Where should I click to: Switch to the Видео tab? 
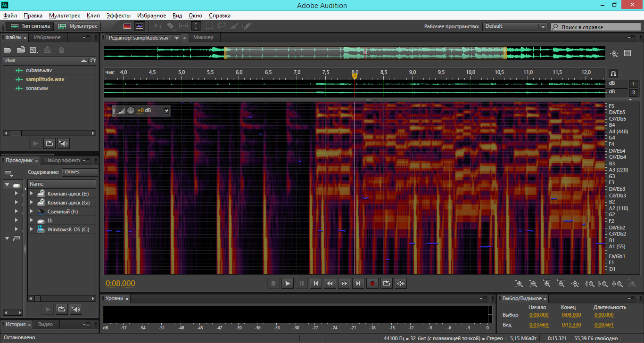pyautogui.click(x=46, y=325)
